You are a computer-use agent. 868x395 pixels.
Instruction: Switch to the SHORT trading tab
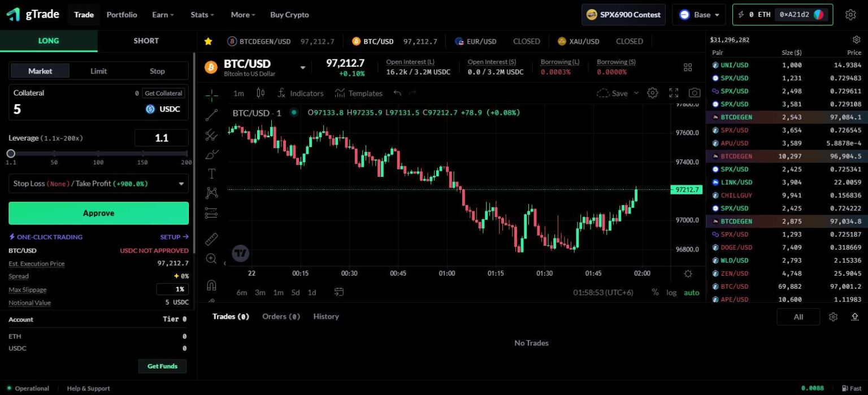click(146, 40)
